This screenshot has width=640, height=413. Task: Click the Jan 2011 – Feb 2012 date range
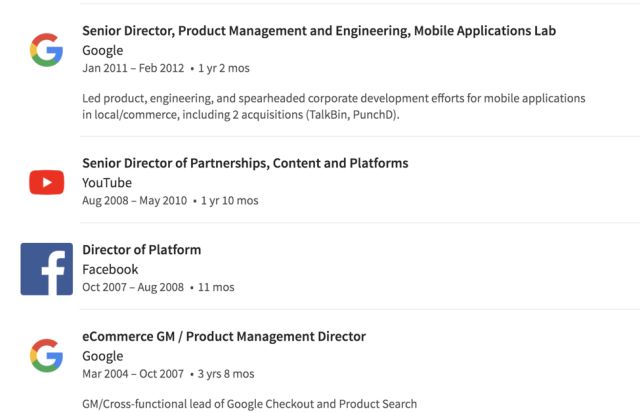[x=132, y=68]
